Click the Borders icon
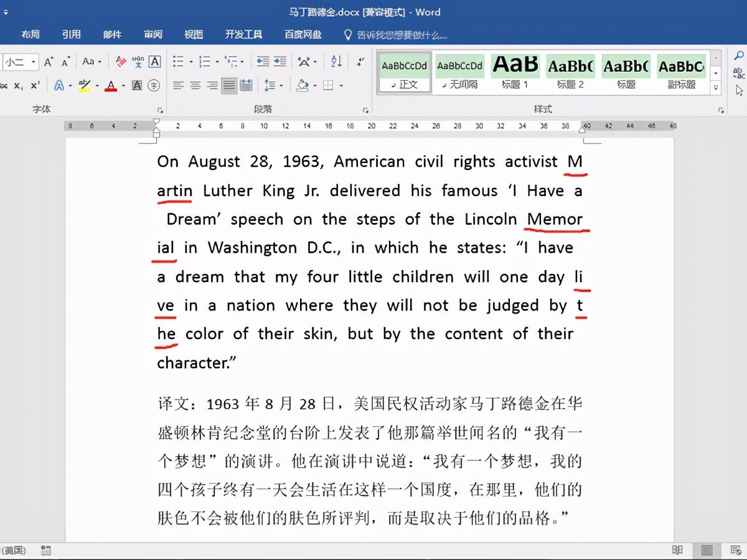Image resolution: width=747 pixels, height=560 pixels. (x=328, y=85)
